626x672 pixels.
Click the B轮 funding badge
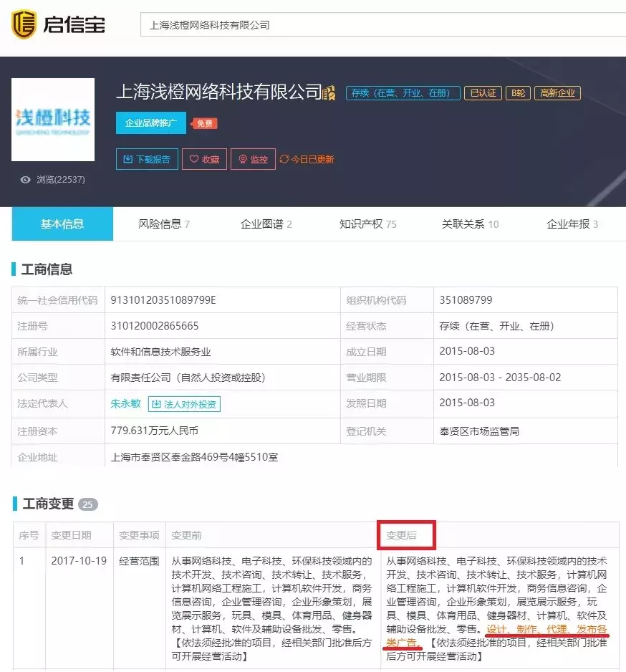point(518,93)
